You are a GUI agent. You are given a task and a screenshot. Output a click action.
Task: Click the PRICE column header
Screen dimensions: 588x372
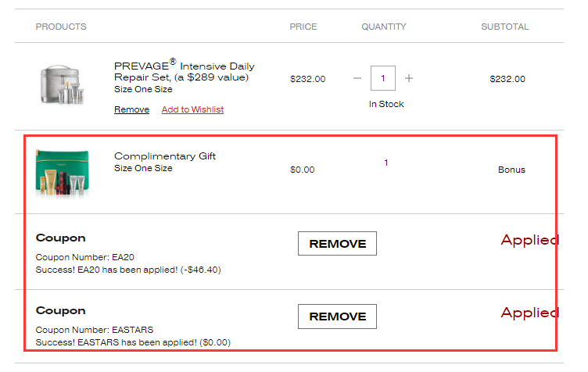[x=303, y=27]
